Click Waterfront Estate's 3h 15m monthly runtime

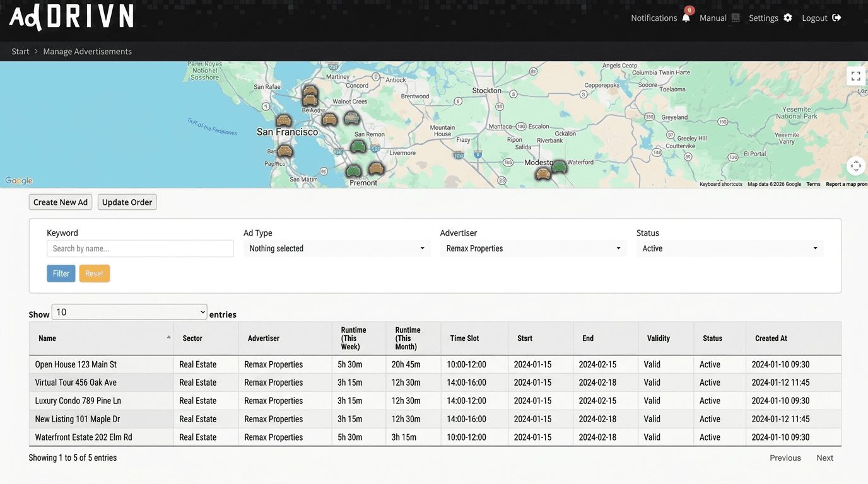[x=413, y=437]
